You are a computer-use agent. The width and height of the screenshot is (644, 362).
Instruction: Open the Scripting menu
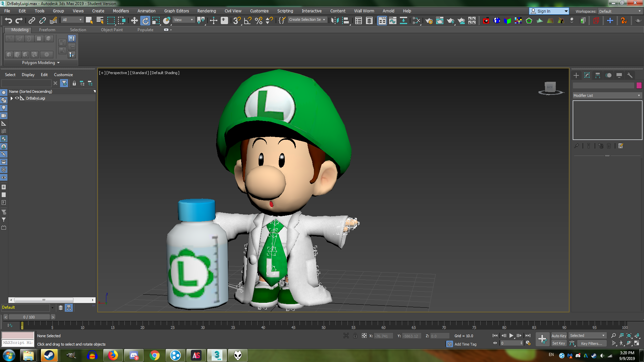(x=285, y=11)
